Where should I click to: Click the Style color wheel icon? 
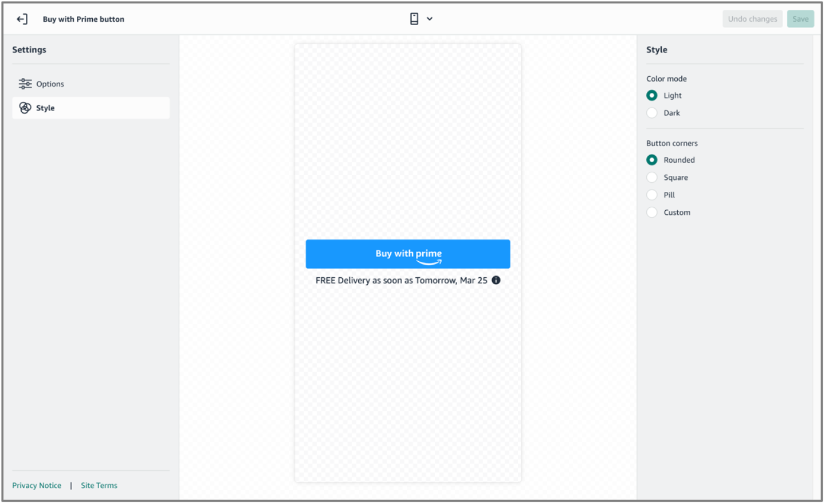(25, 108)
